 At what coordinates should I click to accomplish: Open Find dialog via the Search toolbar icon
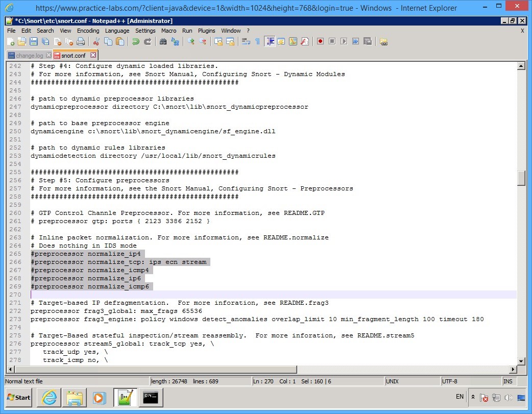[164, 41]
